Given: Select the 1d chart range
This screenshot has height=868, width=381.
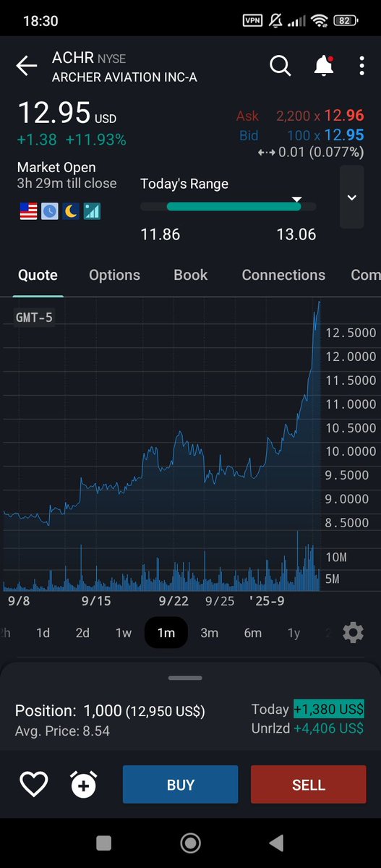Looking at the screenshot, I should [43, 633].
